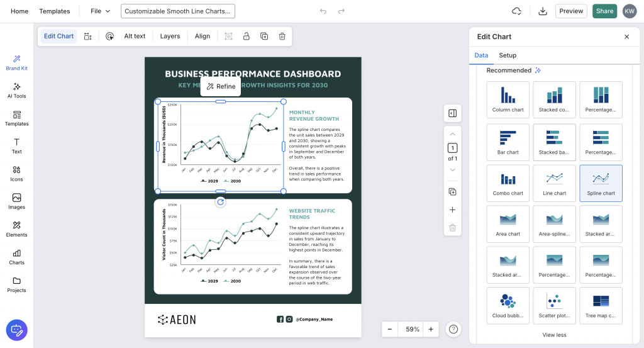
Task: Choose the Combo chart type
Action: tap(508, 183)
